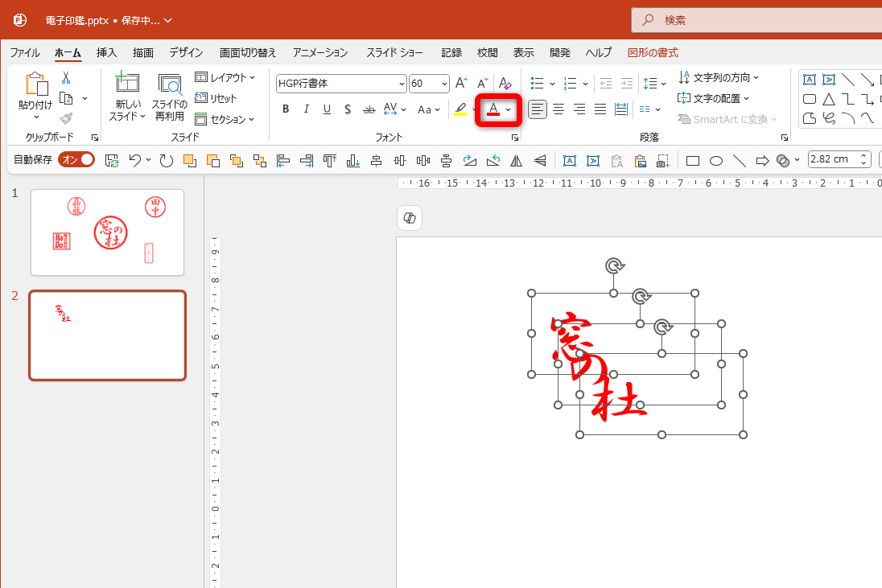Viewport: 882px width, 588px height.
Task: Toggle right text alignment
Action: (x=579, y=109)
